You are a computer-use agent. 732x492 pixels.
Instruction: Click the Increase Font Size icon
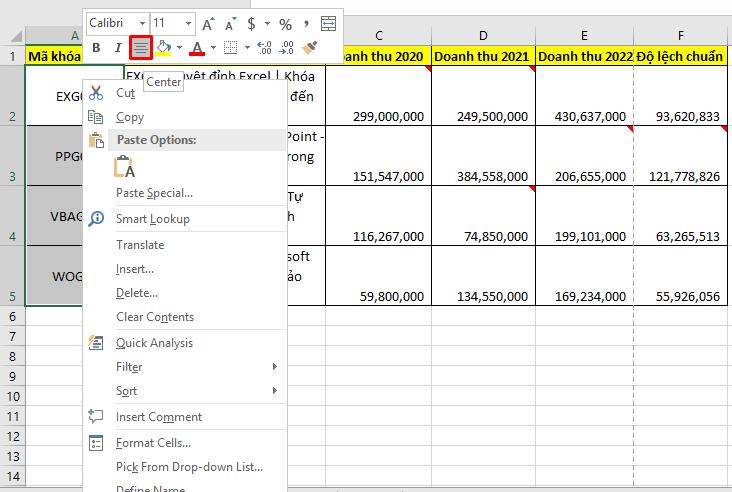click(x=208, y=23)
